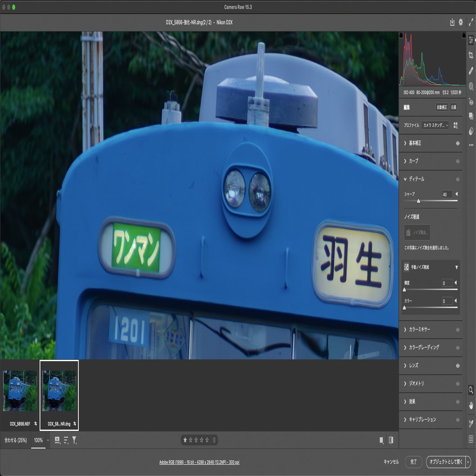476x476 pixels.
Task: Open the Presets panel icon
Action: pyautogui.click(x=471, y=131)
